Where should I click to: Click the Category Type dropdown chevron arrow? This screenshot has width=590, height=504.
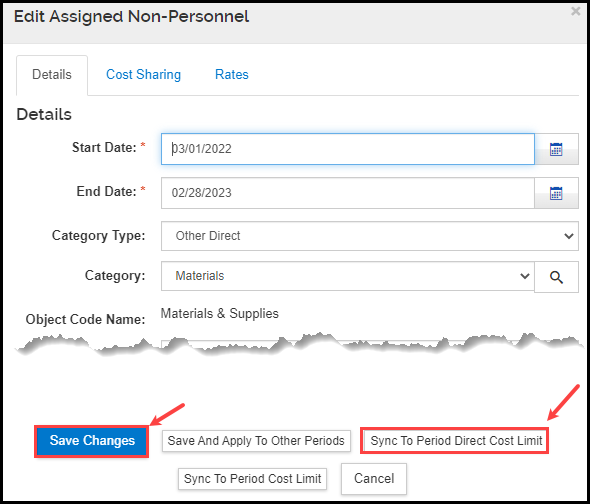(x=569, y=236)
